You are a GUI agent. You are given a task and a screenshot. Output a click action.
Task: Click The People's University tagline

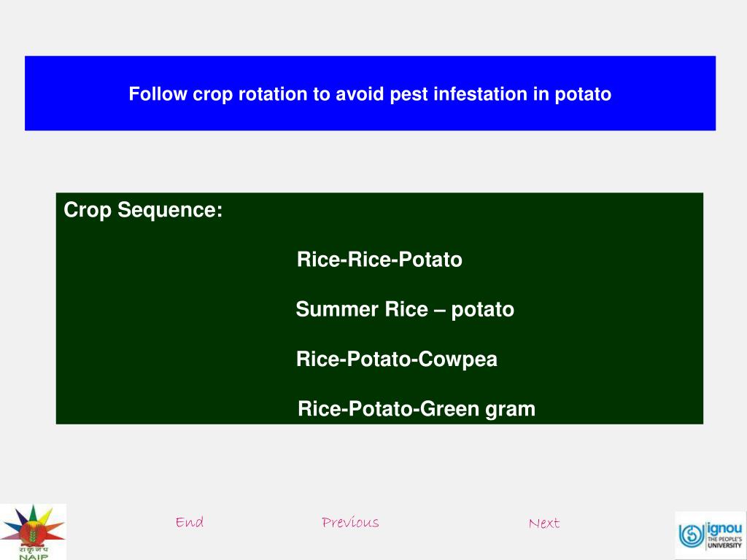pyautogui.click(x=724, y=542)
